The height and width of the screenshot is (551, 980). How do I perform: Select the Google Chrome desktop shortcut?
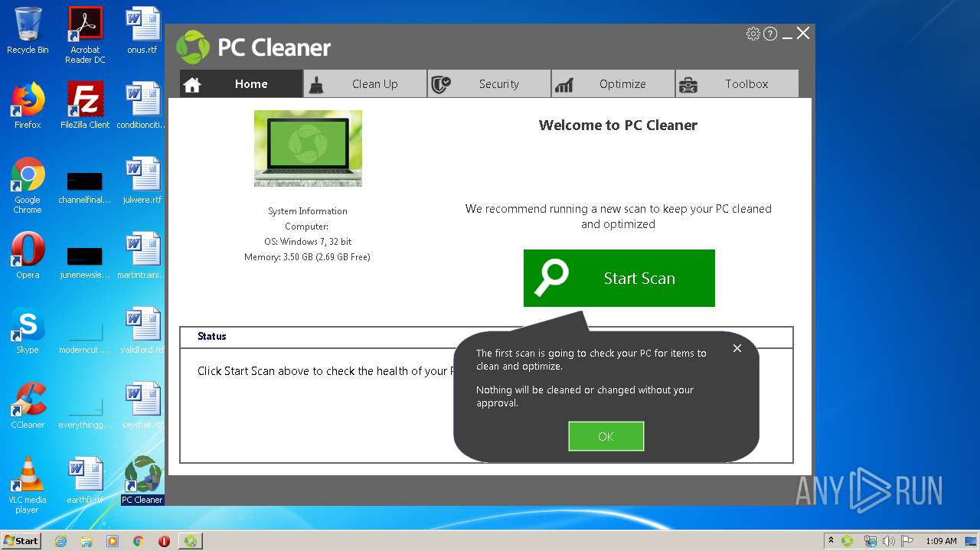pos(28,185)
